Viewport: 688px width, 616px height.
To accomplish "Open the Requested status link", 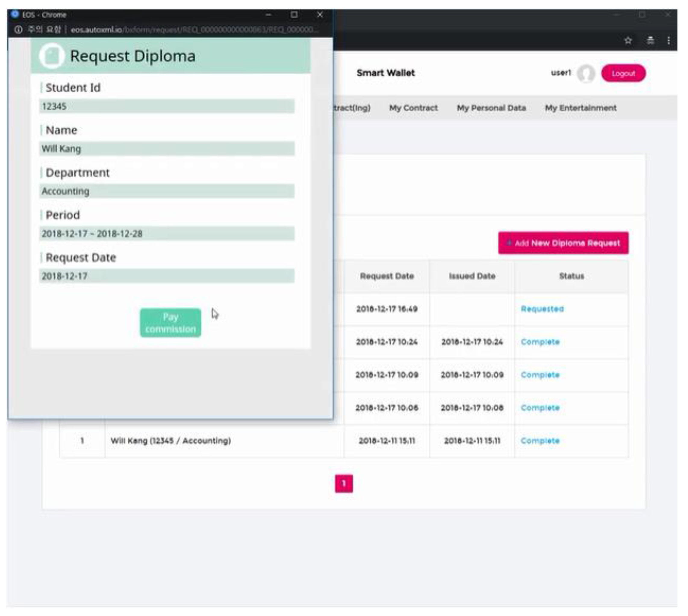I will coord(542,309).
